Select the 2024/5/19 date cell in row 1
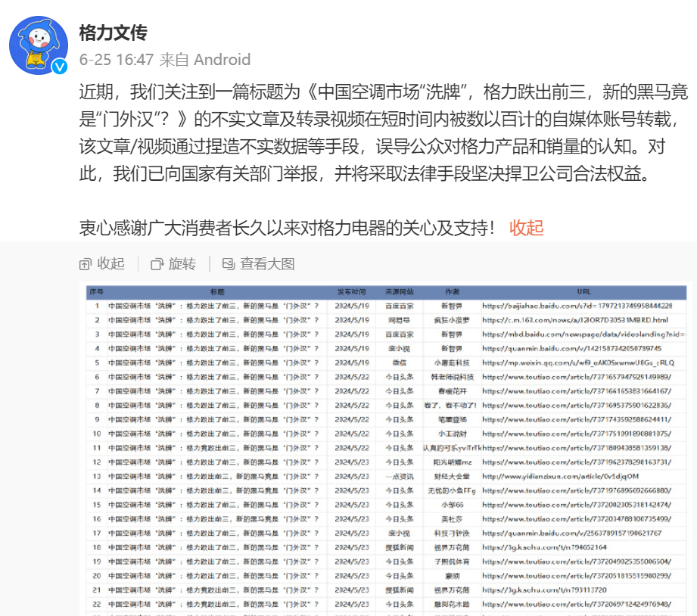This screenshot has height=616, width=697. [352, 306]
